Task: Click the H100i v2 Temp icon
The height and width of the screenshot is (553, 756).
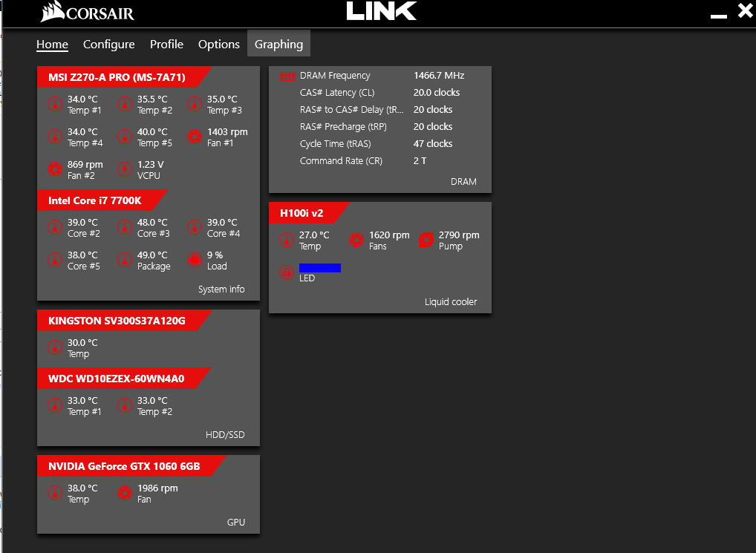Action: coord(287,240)
